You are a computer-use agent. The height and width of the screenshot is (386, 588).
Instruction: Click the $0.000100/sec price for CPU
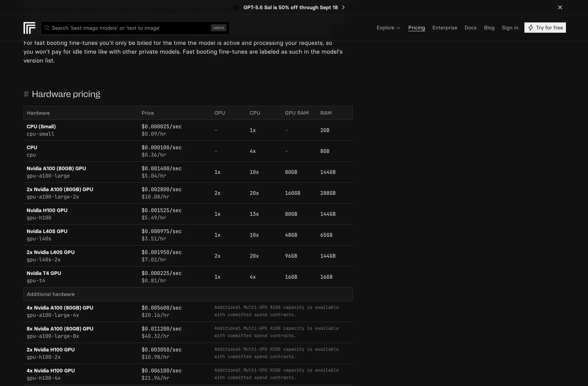point(161,148)
